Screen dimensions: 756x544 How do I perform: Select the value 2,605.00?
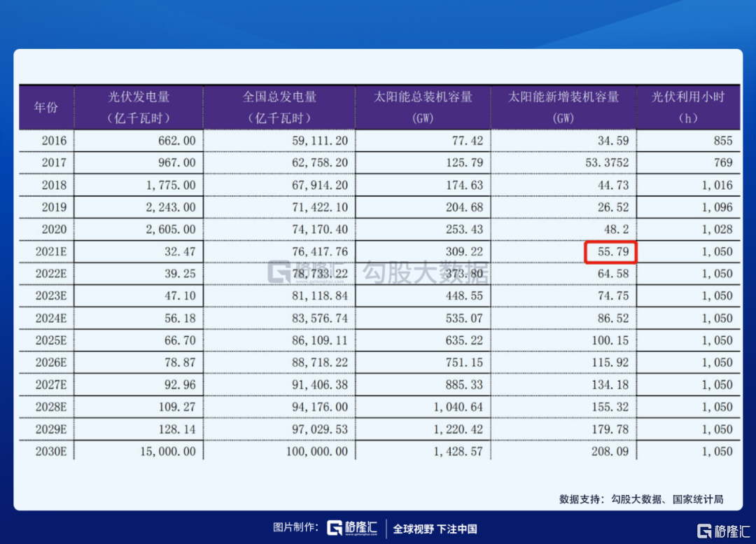point(171,230)
